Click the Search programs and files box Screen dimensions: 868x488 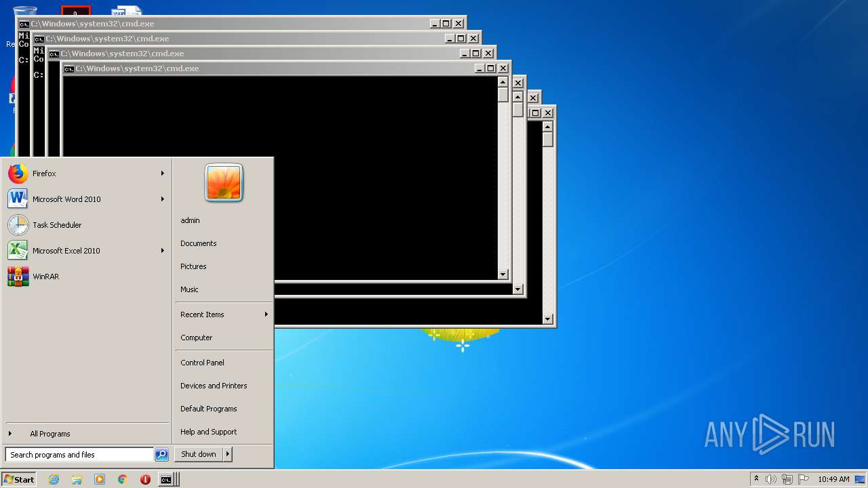(x=79, y=455)
